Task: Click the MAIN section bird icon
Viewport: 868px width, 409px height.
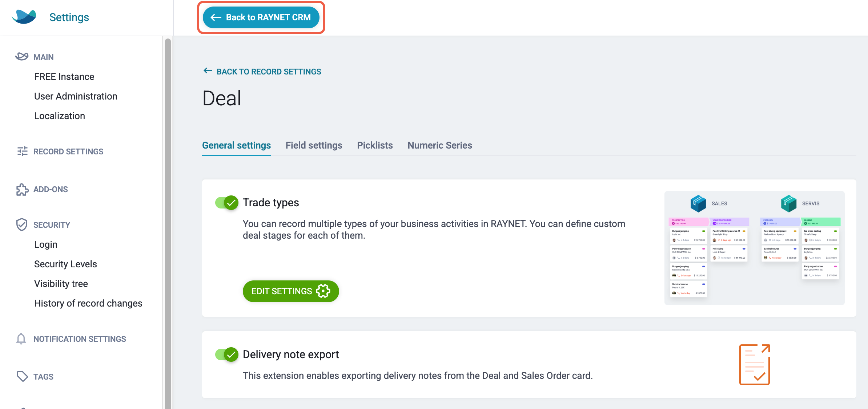Action: click(22, 56)
